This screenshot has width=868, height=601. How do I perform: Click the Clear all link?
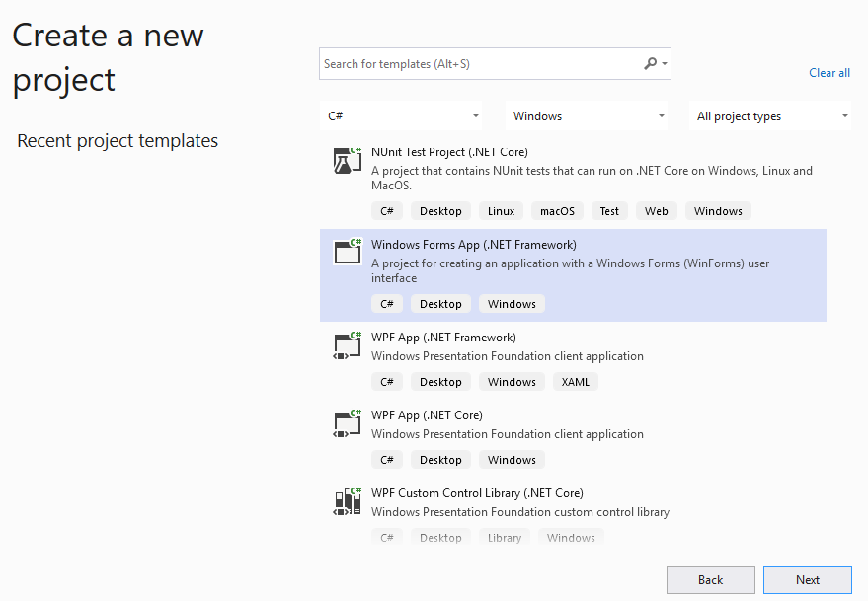[829, 73]
